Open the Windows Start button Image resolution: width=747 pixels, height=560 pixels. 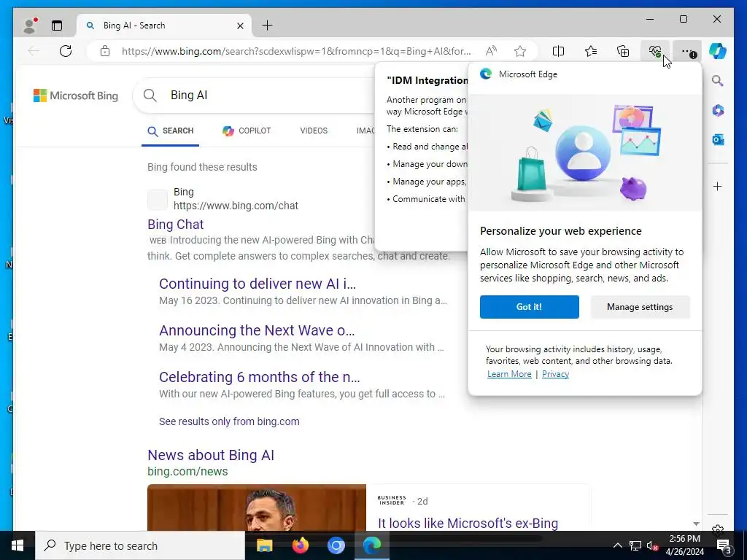(x=18, y=545)
